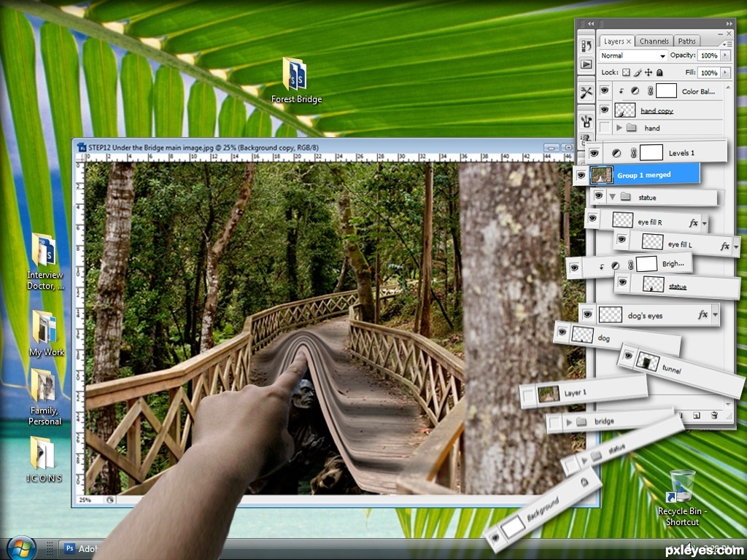The image size is (747, 560).
Task: Lock image pixels brush icon
Action: coord(638,72)
